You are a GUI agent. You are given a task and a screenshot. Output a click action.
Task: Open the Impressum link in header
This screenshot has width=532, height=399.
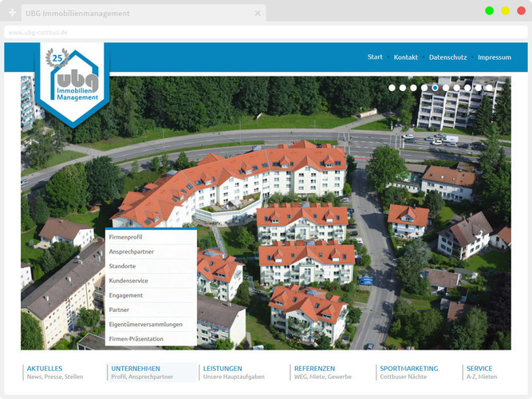pyautogui.click(x=495, y=57)
